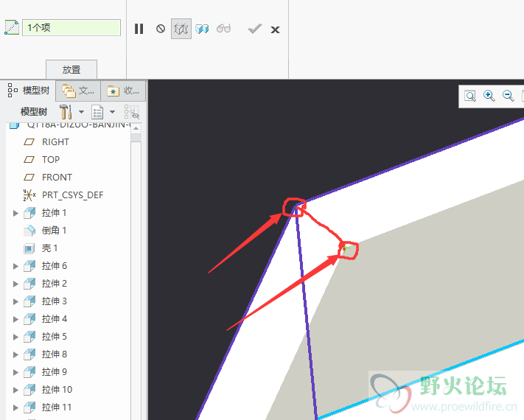
Task: Expand the 拉伸 6 feature
Action: pyautogui.click(x=15, y=266)
